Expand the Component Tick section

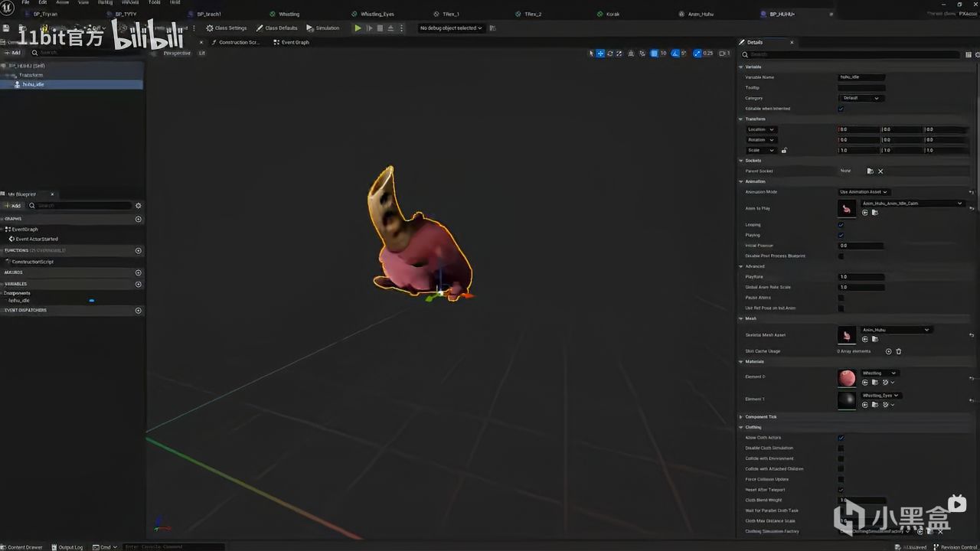[741, 417]
